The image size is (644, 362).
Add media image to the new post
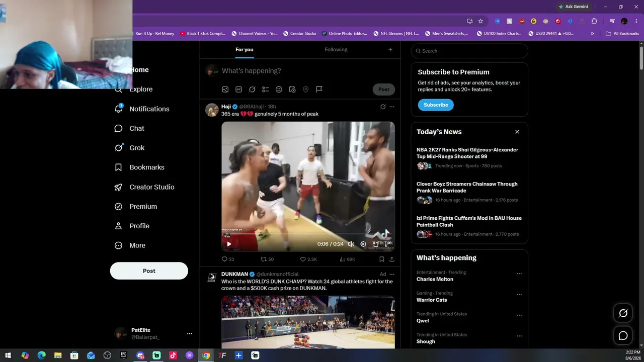225,89
